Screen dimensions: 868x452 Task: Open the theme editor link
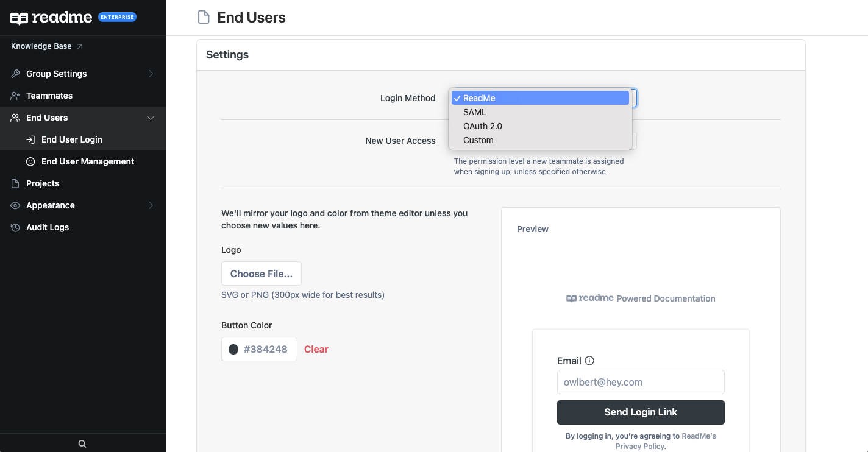pos(397,213)
